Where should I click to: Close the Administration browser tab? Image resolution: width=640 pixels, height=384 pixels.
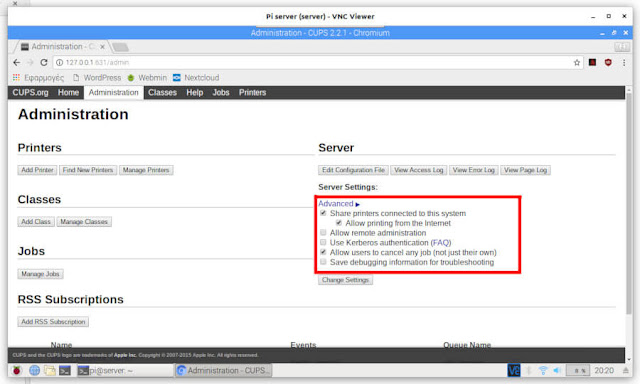(102, 47)
